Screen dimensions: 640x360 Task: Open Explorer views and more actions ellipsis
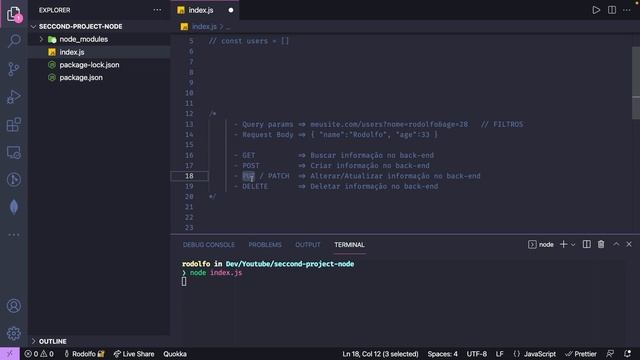pos(157,10)
